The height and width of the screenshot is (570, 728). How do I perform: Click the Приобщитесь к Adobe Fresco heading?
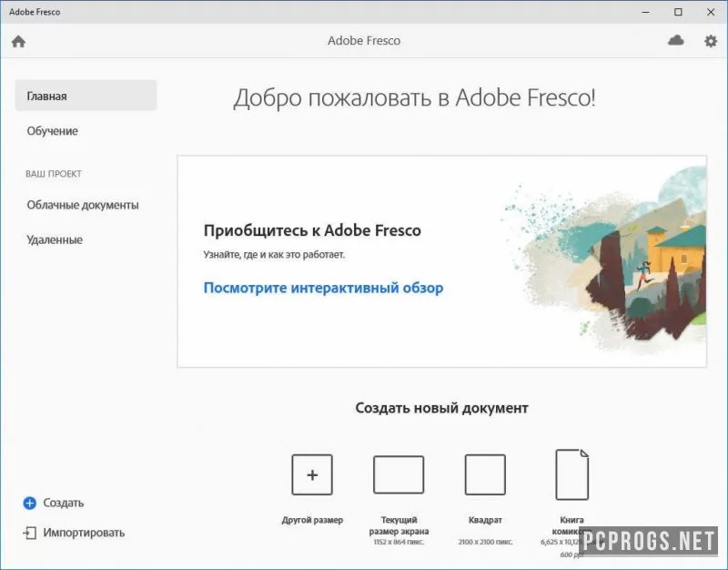click(312, 230)
